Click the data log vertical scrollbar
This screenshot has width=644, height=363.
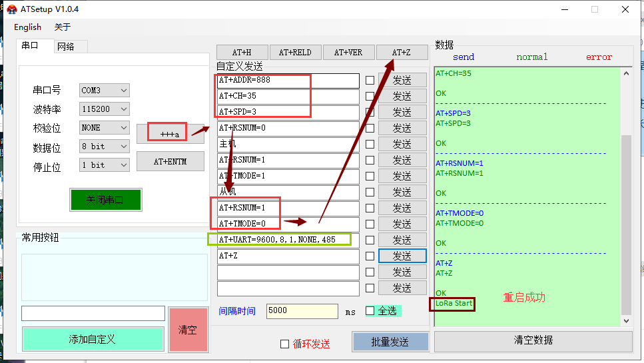click(x=625, y=220)
